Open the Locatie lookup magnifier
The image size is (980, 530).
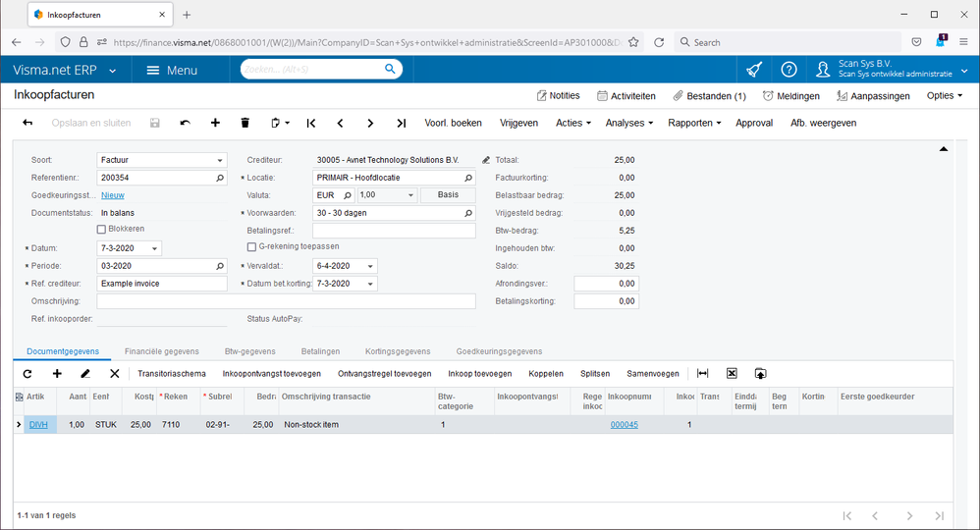[x=468, y=178]
